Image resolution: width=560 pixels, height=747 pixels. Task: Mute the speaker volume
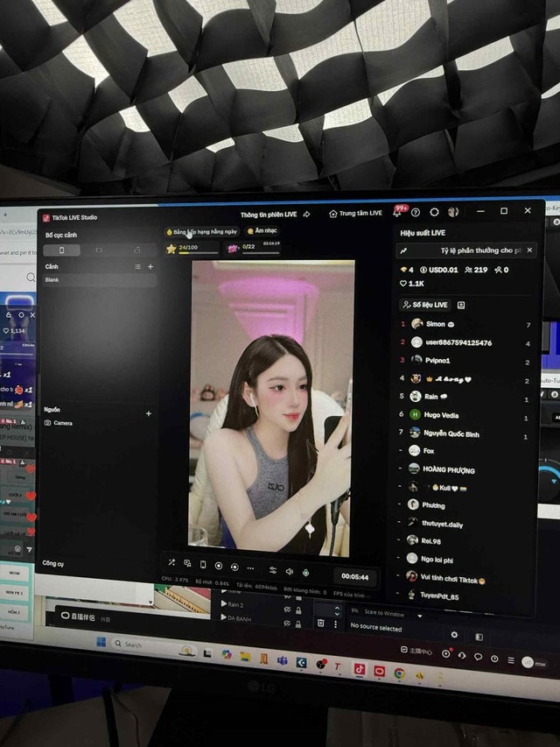289,571
